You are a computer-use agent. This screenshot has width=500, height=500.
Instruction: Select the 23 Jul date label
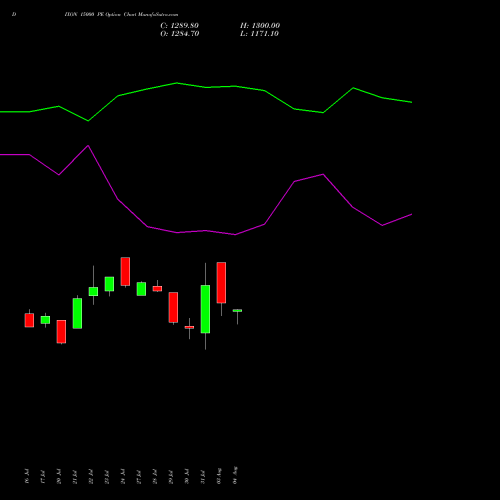click(107, 477)
